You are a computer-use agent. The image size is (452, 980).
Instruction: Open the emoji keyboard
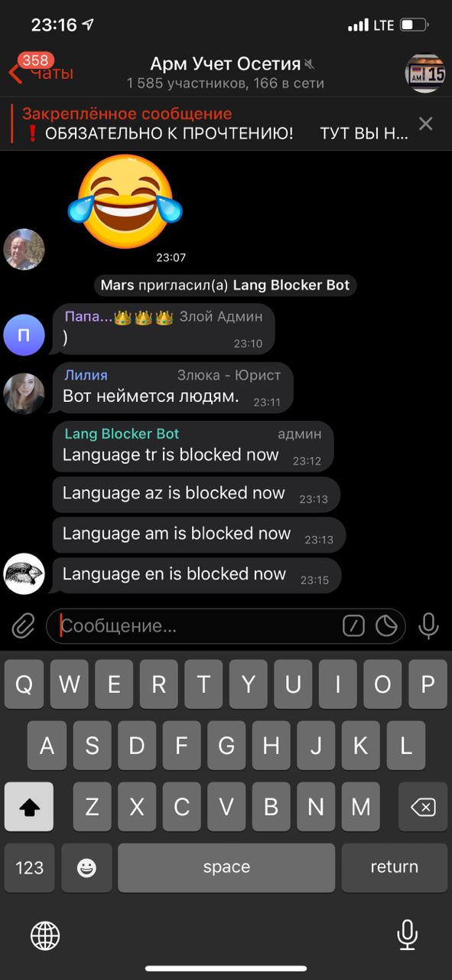(86, 867)
